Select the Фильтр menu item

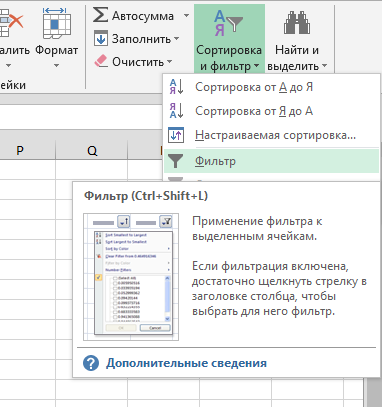point(272,161)
